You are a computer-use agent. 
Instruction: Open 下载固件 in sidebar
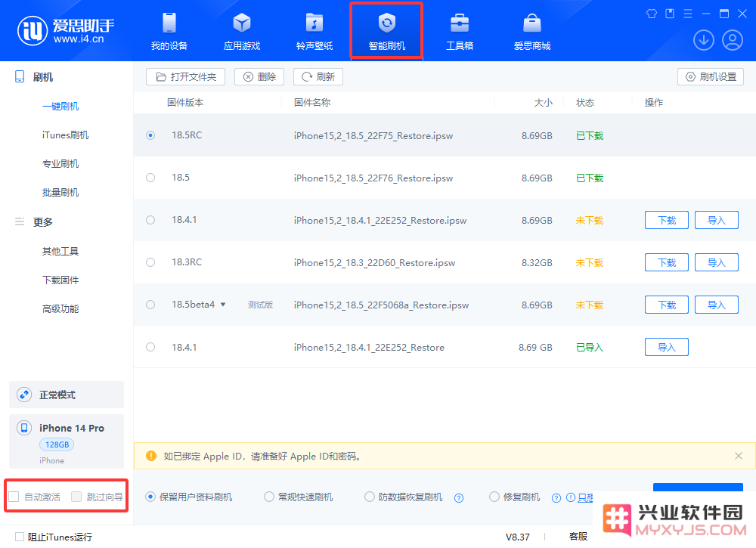[60, 280]
